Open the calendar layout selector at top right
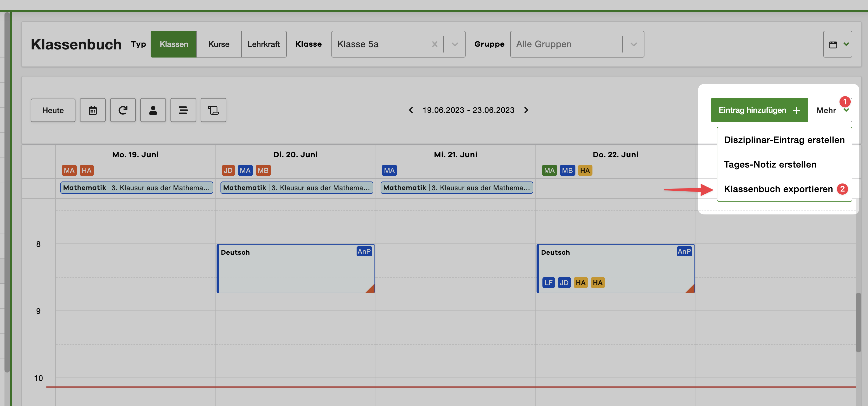The image size is (868, 406). click(838, 44)
